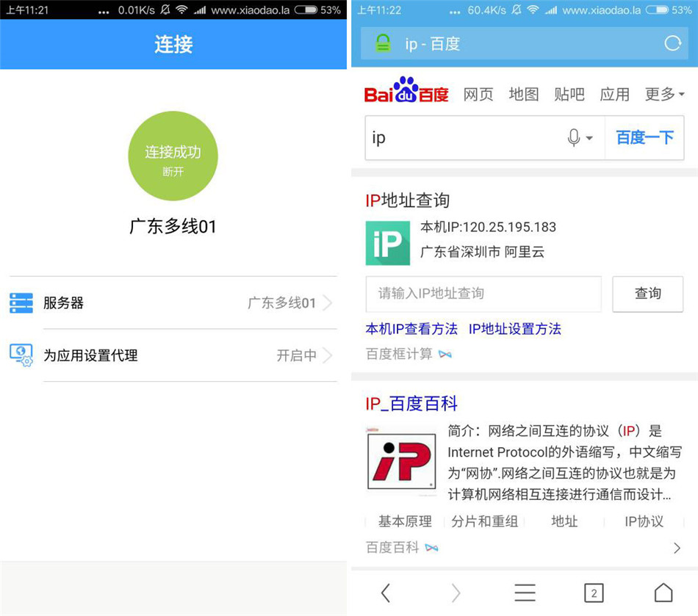Screen dimensions: 698x616
Task: Select the 基本原理 section tab
Action: (x=405, y=521)
